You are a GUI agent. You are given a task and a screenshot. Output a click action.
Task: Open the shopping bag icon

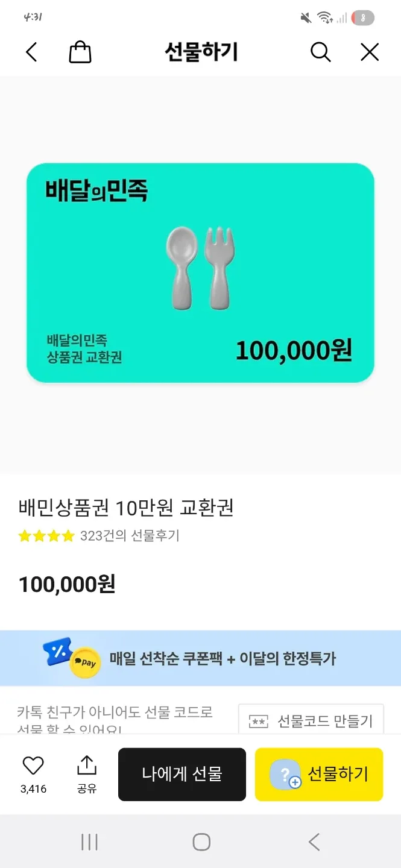point(80,53)
